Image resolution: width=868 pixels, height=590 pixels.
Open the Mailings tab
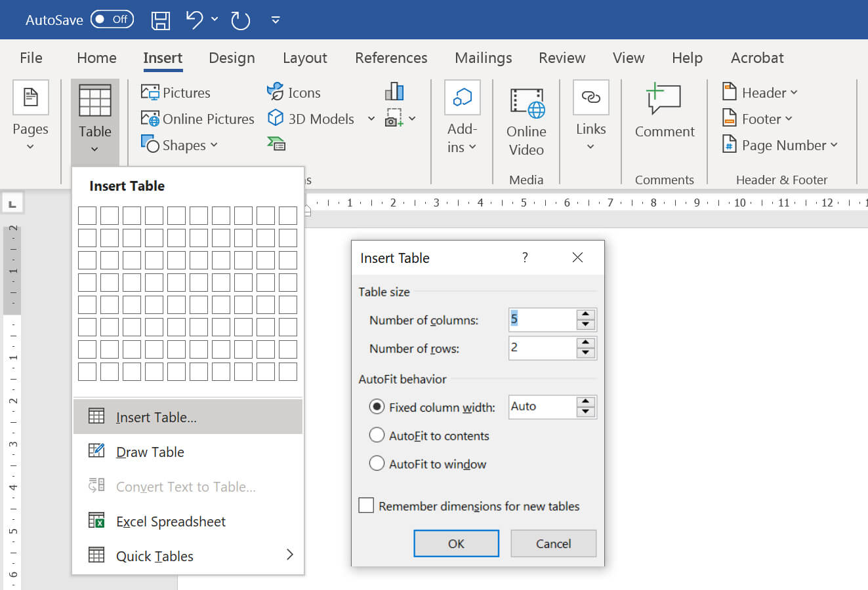pyautogui.click(x=484, y=58)
